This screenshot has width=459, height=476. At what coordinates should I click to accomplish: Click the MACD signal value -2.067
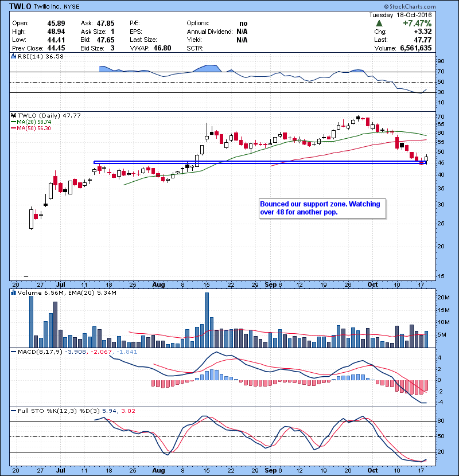point(101,352)
